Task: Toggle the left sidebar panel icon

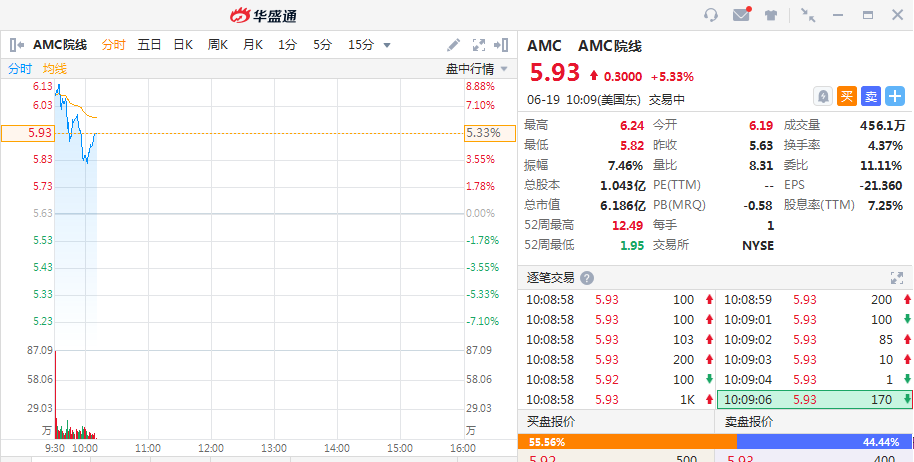Action: pyautogui.click(x=17, y=45)
